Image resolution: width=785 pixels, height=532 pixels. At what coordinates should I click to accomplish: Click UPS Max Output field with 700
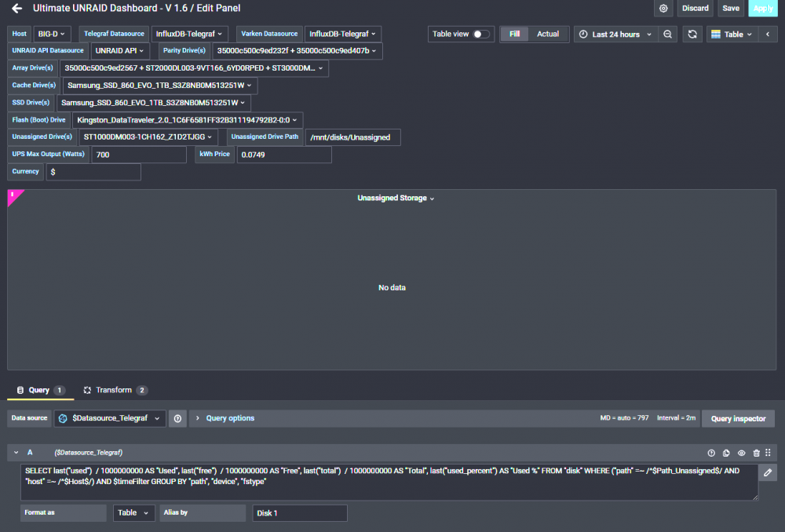point(139,155)
